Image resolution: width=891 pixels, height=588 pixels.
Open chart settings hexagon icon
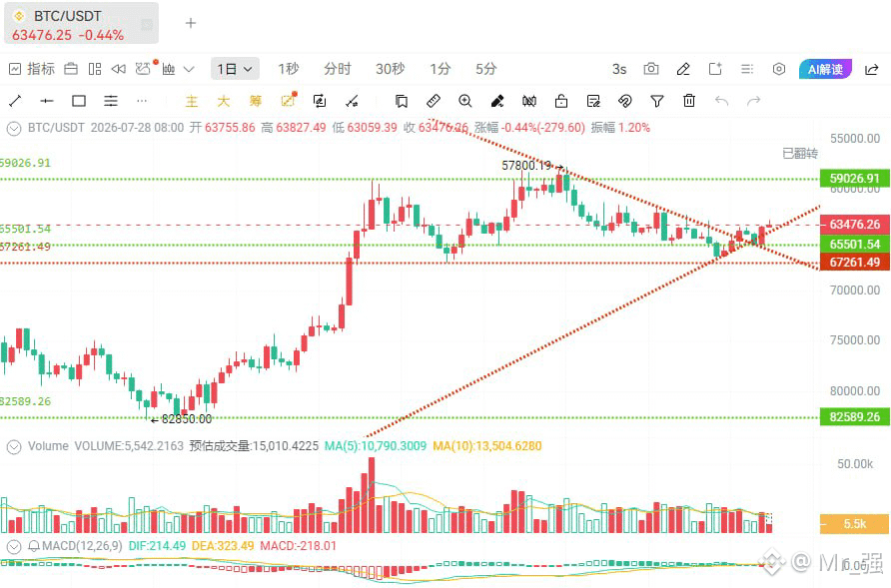pyautogui.click(x=779, y=69)
